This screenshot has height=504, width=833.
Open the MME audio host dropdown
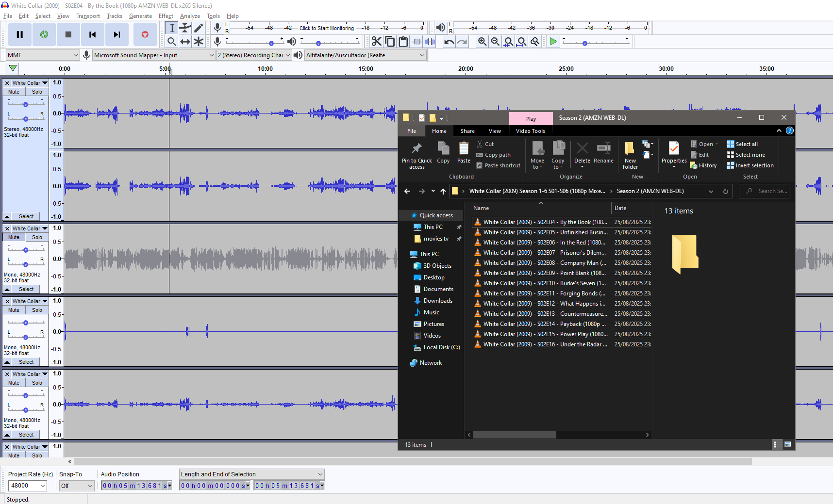tap(43, 55)
